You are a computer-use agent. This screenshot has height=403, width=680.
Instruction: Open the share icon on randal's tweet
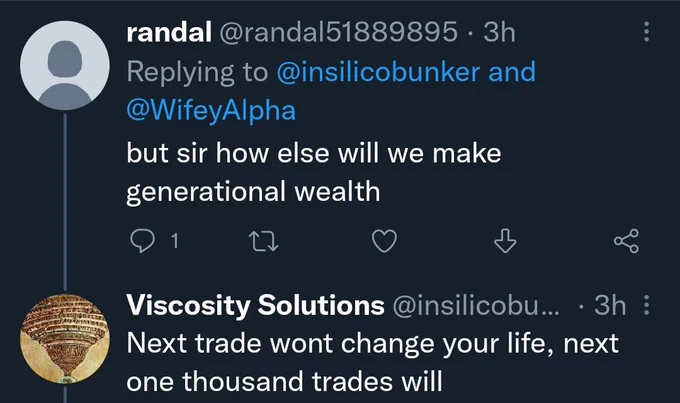coord(626,241)
